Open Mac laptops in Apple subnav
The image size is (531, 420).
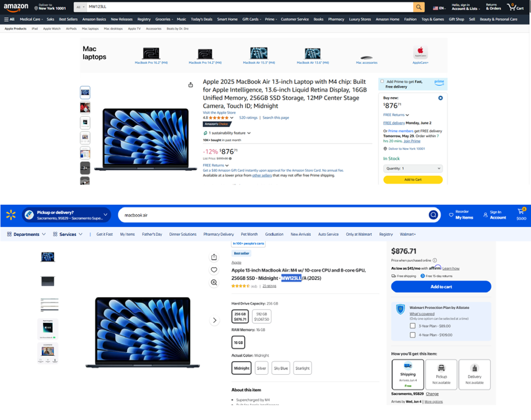tap(90, 29)
